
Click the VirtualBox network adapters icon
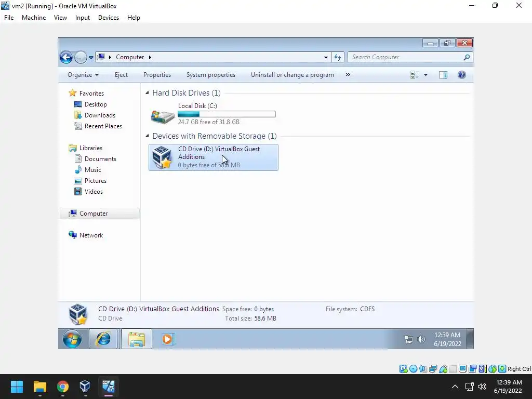coord(433,369)
